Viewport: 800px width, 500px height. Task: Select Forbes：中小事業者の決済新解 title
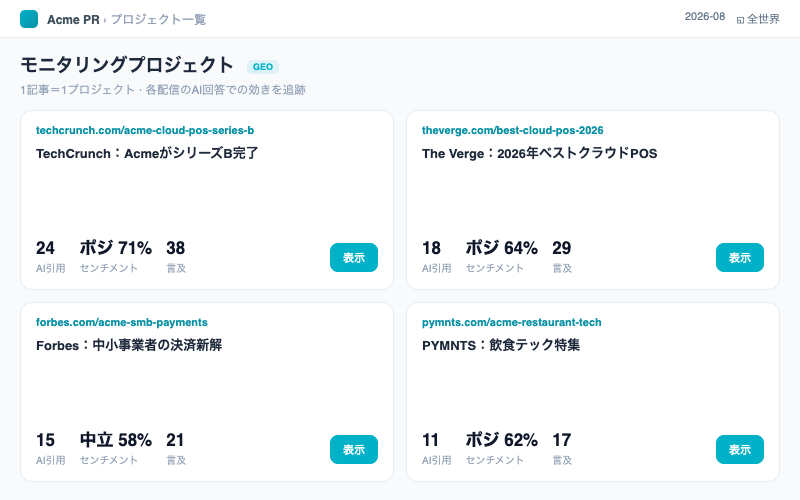(x=129, y=345)
